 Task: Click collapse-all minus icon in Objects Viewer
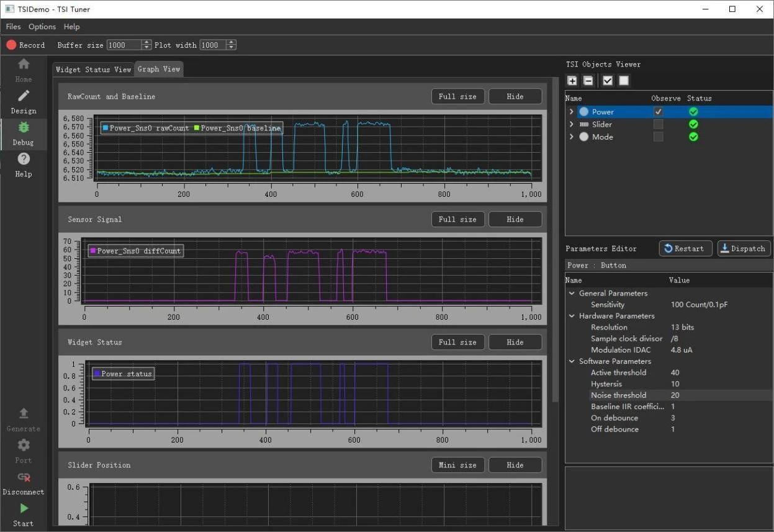pyautogui.click(x=588, y=81)
